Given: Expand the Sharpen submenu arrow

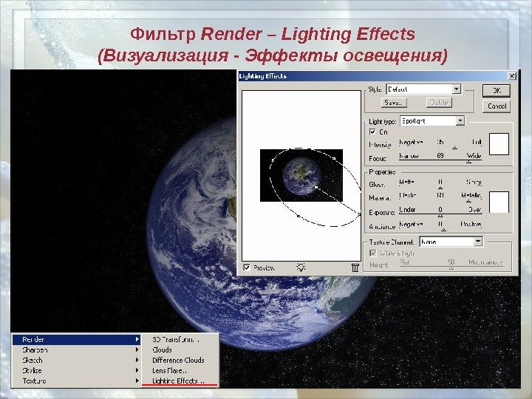Looking at the screenshot, I should point(137,349).
